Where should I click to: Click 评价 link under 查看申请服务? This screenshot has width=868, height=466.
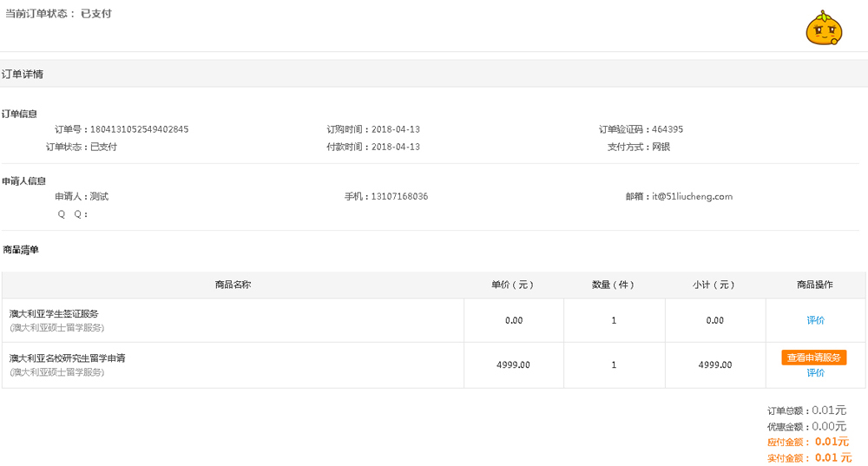pyautogui.click(x=815, y=373)
